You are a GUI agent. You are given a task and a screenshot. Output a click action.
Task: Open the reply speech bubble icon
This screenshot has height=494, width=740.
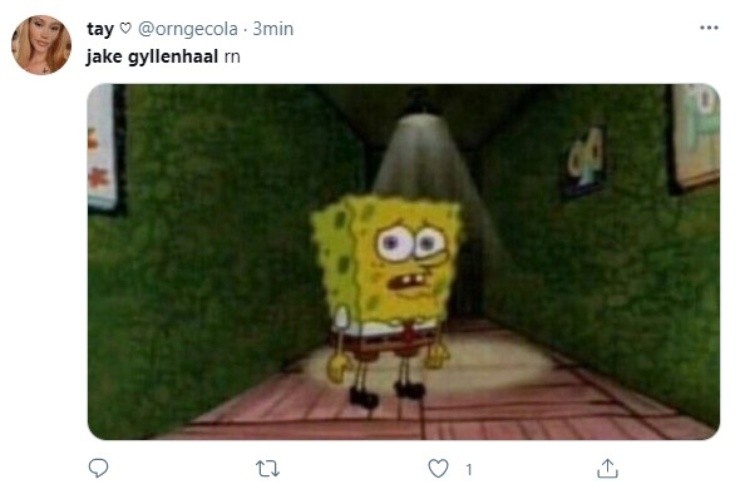pyautogui.click(x=98, y=468)
